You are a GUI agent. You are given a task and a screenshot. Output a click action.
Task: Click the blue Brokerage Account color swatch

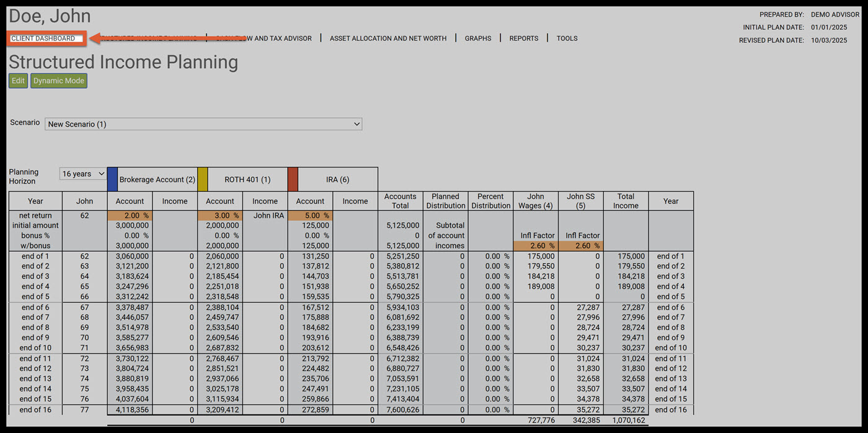coord(112,179)
